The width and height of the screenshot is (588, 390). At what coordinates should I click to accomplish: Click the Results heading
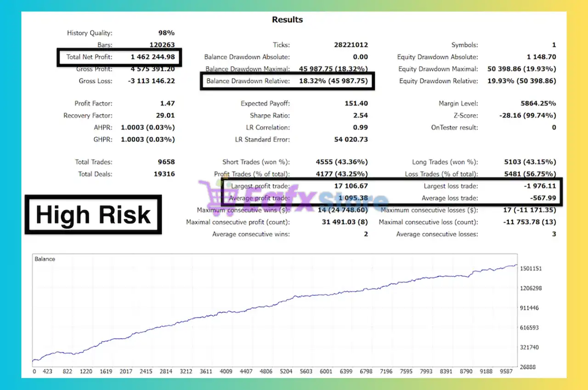click(287, 20)
